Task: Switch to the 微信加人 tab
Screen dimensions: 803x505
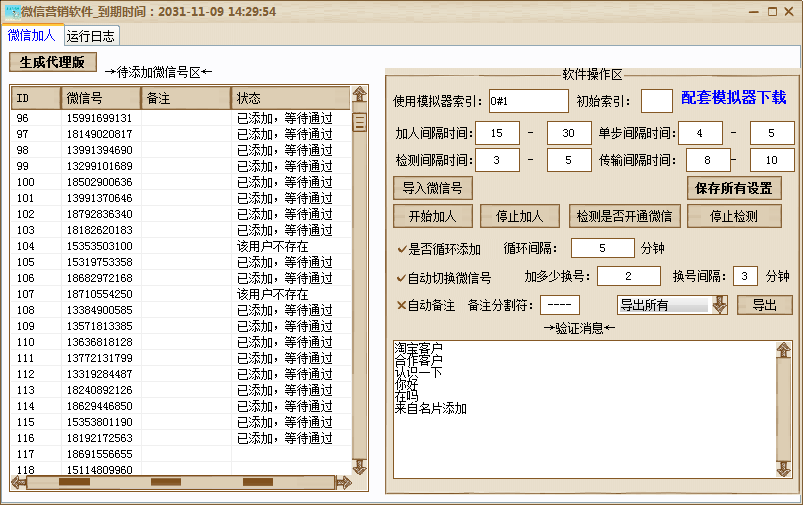Action: (x=31, y=35)
